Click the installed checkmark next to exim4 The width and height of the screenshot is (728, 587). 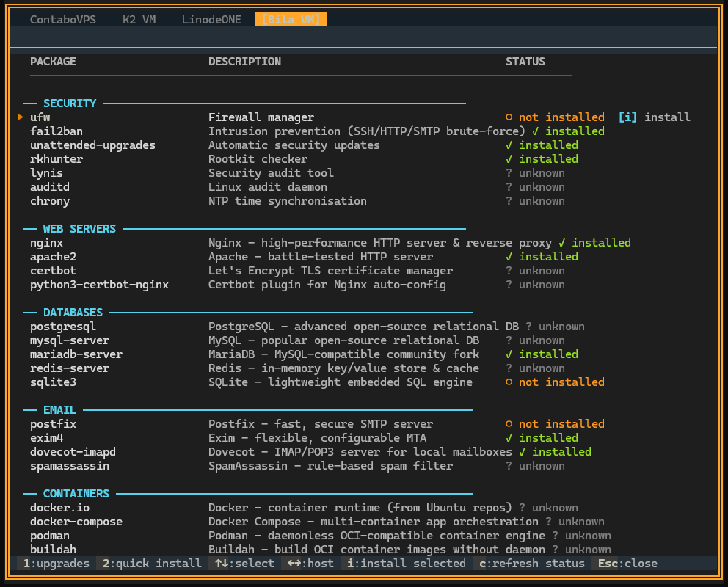click(x=509, y=437)
